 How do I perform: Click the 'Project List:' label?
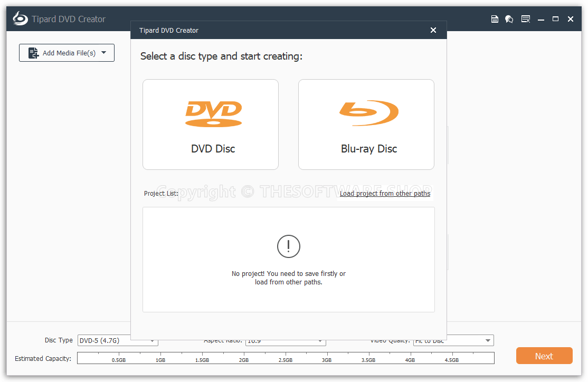coord(161,194)
